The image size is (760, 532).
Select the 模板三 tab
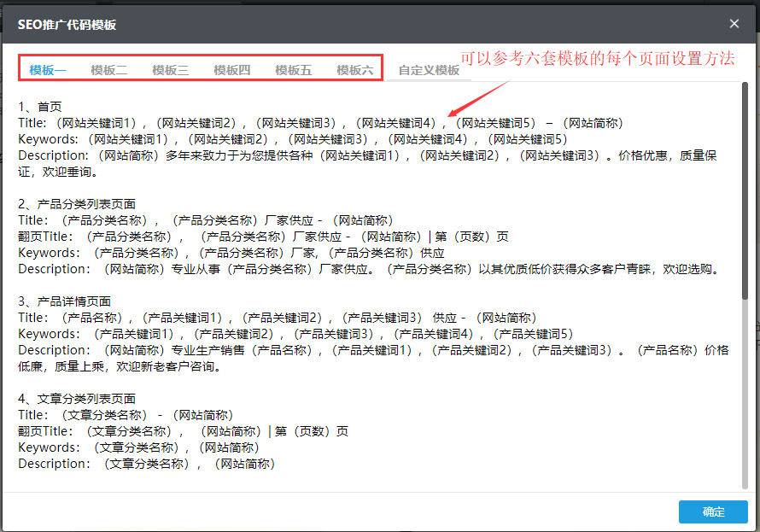(x=171, y=70)
